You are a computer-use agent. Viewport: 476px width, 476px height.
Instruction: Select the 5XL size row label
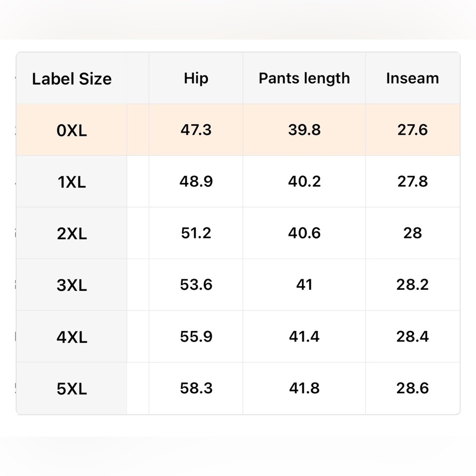[x=72, y=388]
